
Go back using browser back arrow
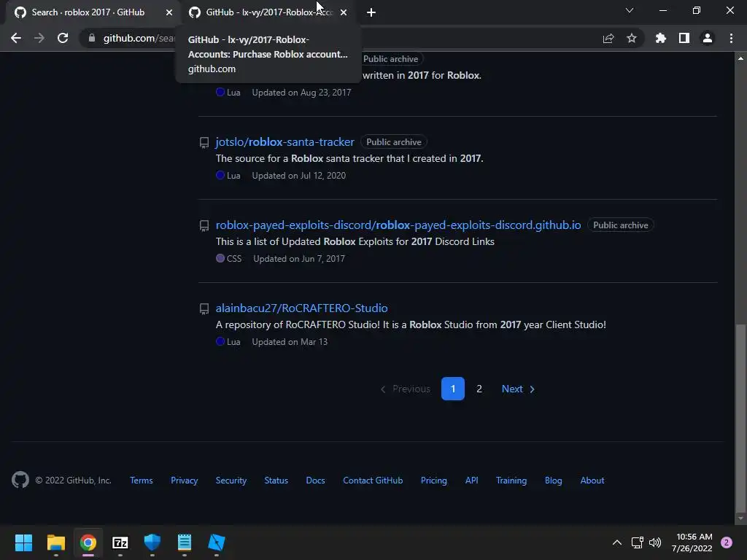(x=16, y=38)
